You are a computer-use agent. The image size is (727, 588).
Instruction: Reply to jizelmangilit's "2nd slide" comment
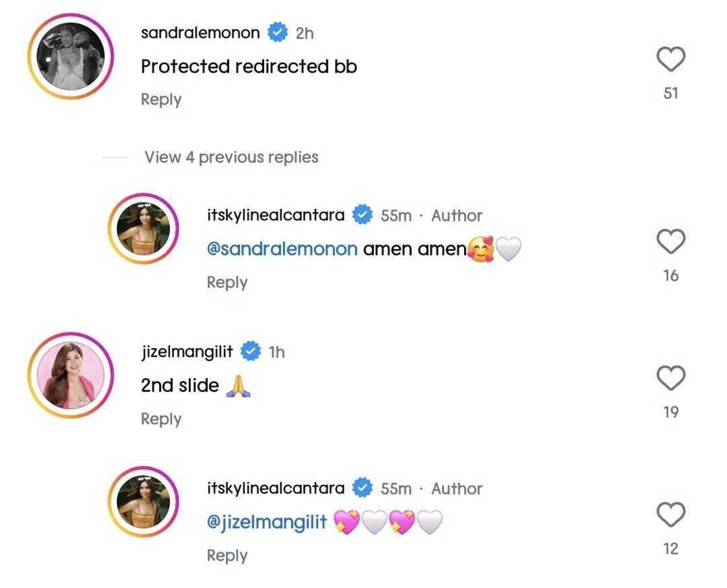[x=161, y=419]
